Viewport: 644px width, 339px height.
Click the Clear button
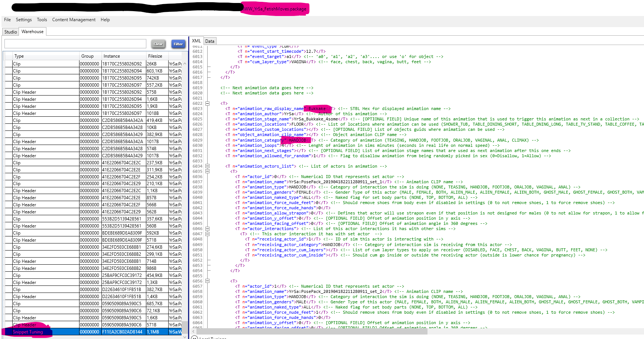pos(158,44)
